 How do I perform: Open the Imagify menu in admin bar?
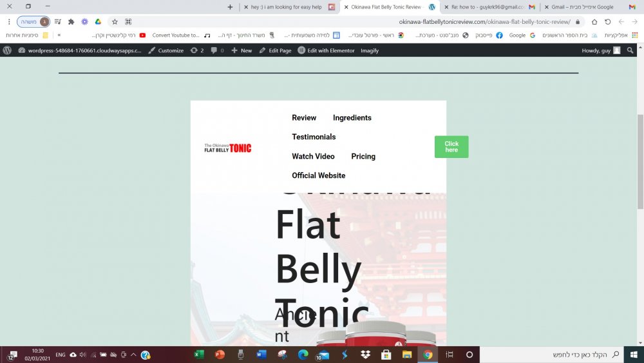[x=370, y=50]
